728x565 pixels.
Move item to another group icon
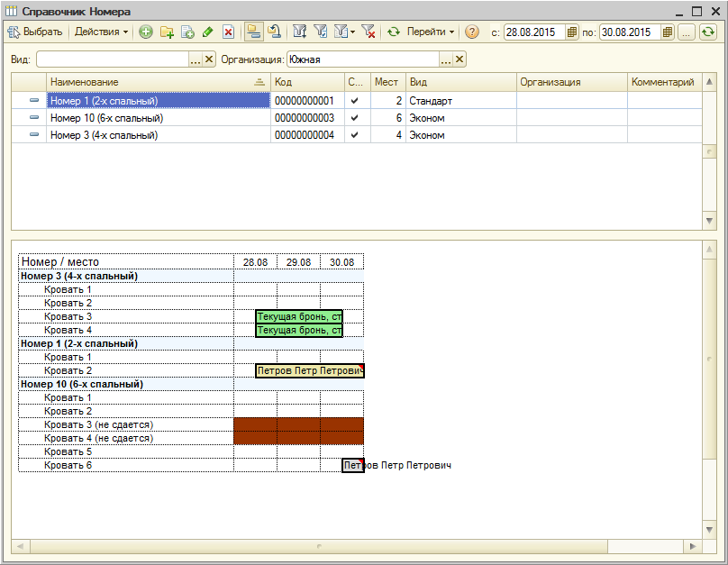[x=275, y=32]
